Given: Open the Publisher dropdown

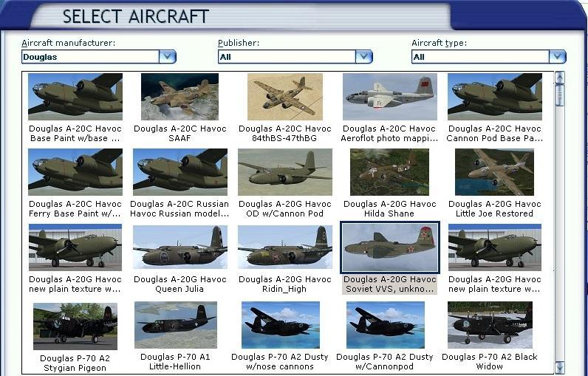Looking at the screenshot, I should point(363,57).
